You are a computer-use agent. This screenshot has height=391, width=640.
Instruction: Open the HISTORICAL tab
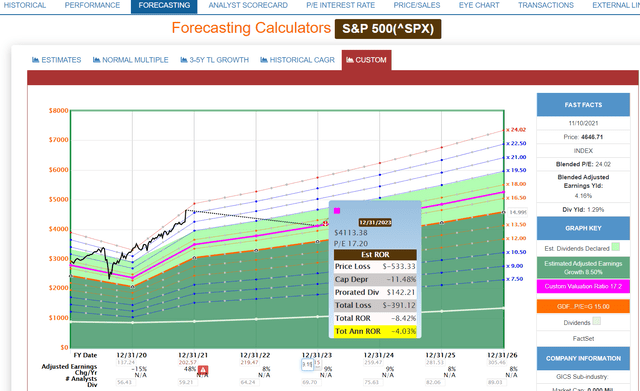(24, 5)
